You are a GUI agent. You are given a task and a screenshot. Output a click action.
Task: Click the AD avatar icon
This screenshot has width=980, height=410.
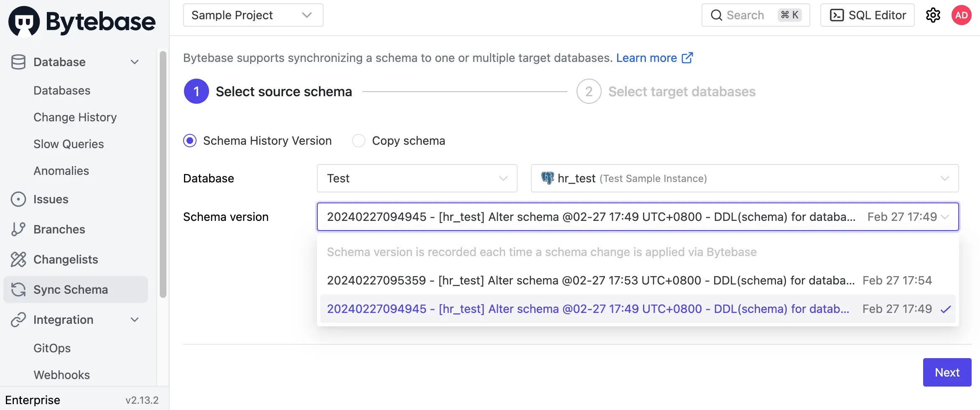click(961, 15)
